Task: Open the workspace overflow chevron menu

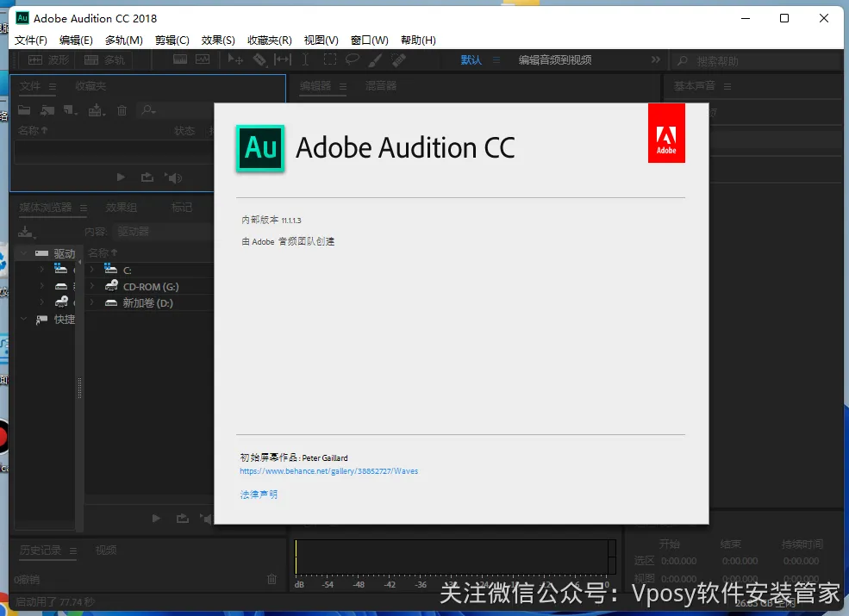Action: click(656, 59)
